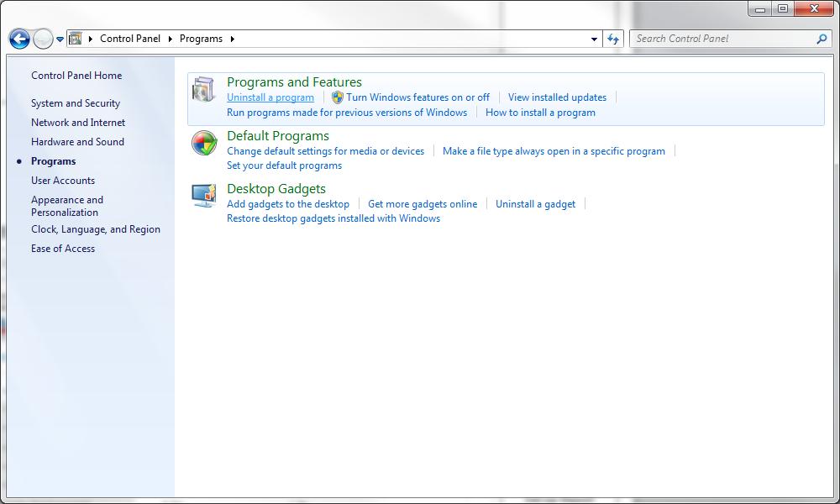Open the Desktop Gadgets heading
The height and width of the screenshot is (504, 840).
click(x=276, y=188)
